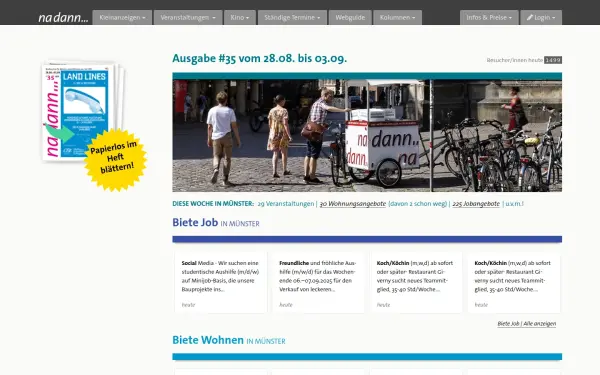Expand the Veranstaltungen menu
Image resolution: width=600 pixels, height=375 pixels.
(188, 18)
